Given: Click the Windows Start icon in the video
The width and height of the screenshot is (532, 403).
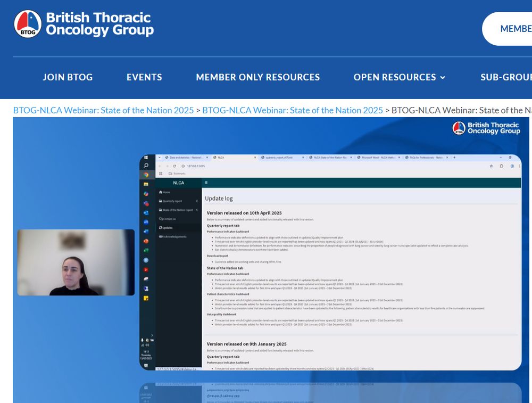Looking at the screenshot, I should tap(146, 158).
